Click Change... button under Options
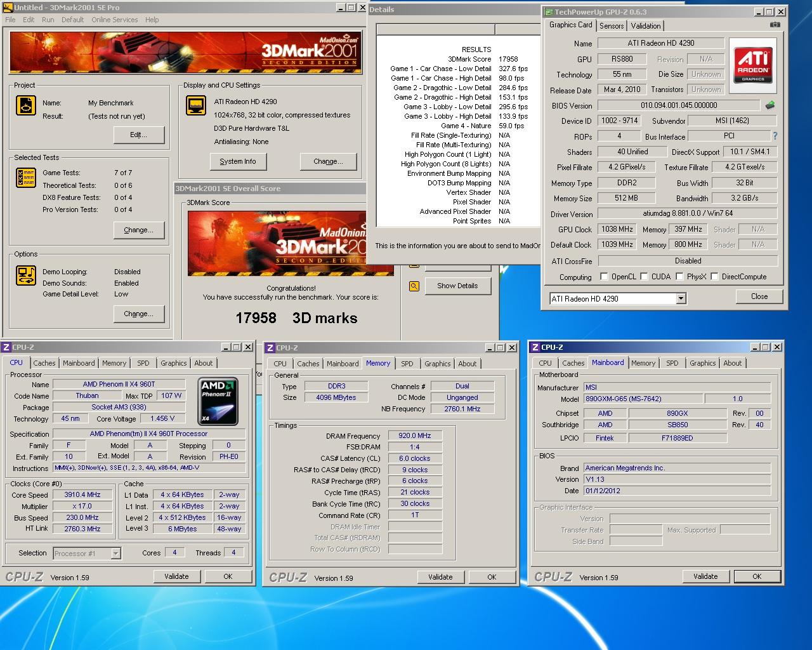 pyautogui.click(x=139, y=314)
